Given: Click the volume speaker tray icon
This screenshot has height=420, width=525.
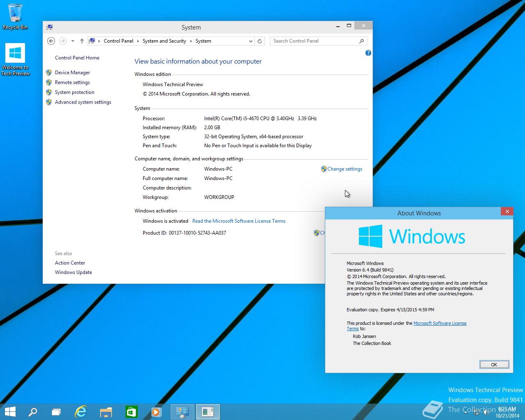Looking at the screenshot, I should click(x=486, y=413).
